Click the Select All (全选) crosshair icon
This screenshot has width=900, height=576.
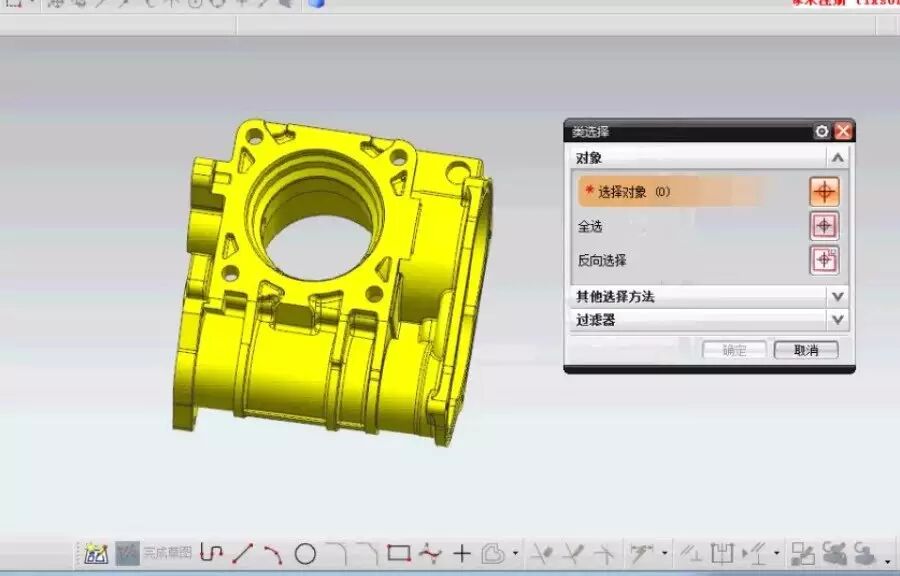[824, 226]
